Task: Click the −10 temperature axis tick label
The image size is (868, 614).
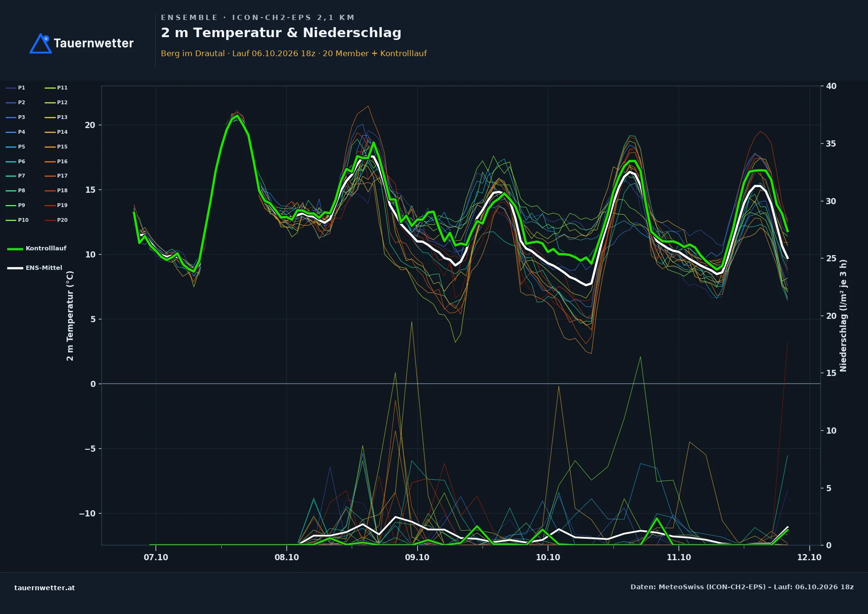Action: click(87, 514)
